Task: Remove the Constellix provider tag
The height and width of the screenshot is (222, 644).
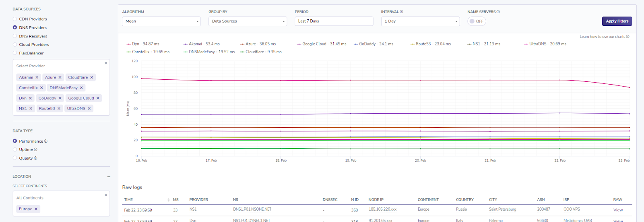Action: point(41,88)
